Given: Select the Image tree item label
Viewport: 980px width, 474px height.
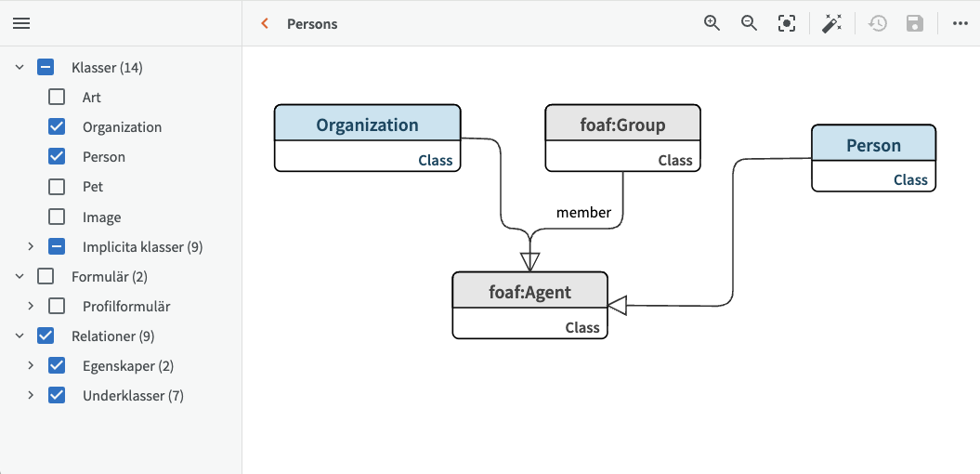Looking at the screenshot, I should [x=101, y=217].
